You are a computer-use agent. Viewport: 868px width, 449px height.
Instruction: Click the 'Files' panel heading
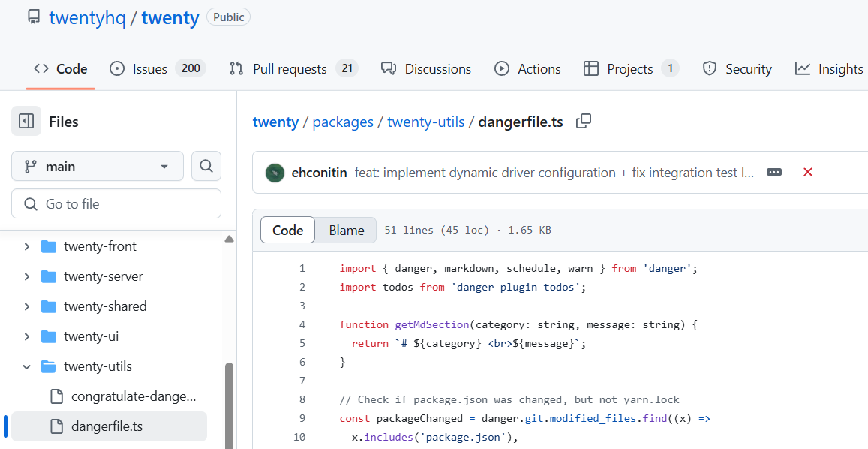[64, 122]
